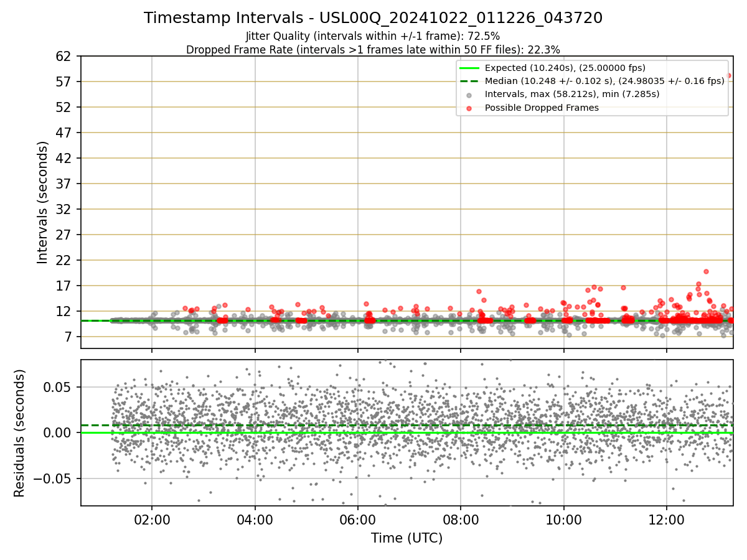Screen dimensions: 747x560
Task: Click the legend entry 'Intervals, max (58.212s), min (7.285s)'
Action: [x=572, y=94]
